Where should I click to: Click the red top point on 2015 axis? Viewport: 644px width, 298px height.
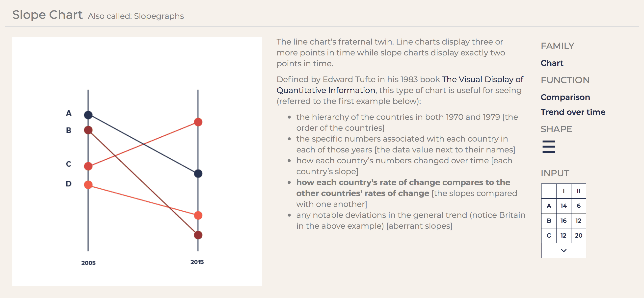pyautogui.click(x=198, y=122)
